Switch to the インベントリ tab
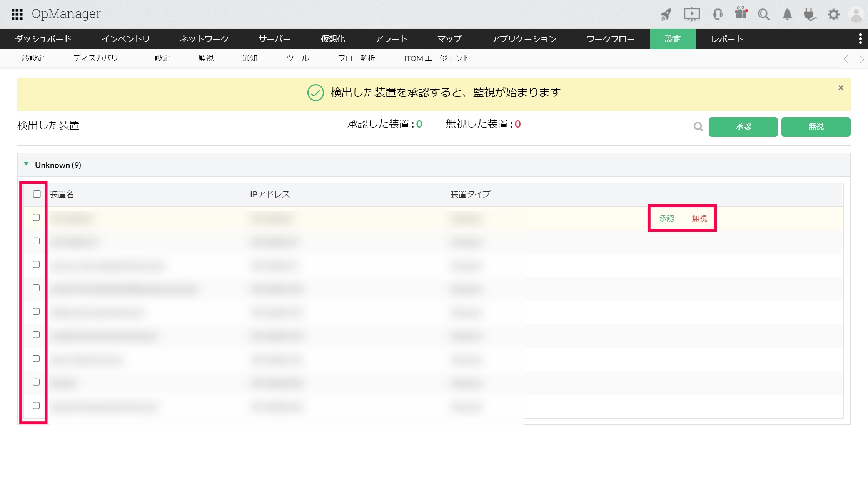 pos(125,39)
